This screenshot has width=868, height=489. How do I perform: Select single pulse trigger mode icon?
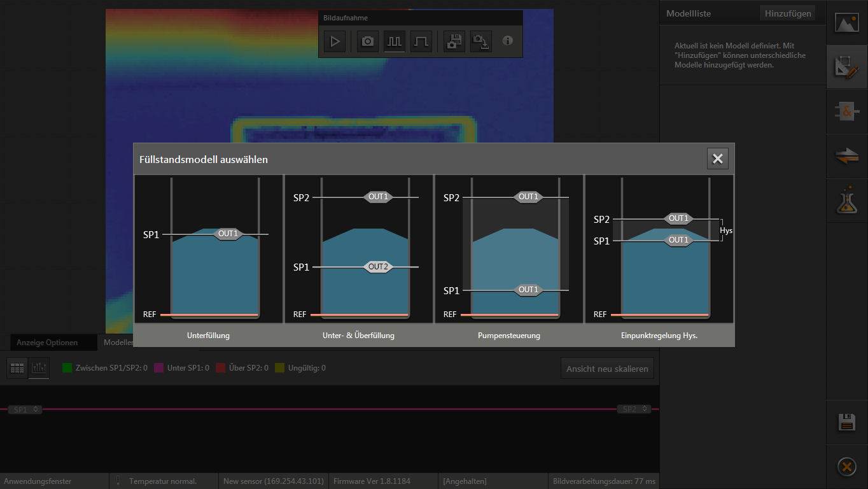coord(421,42)
